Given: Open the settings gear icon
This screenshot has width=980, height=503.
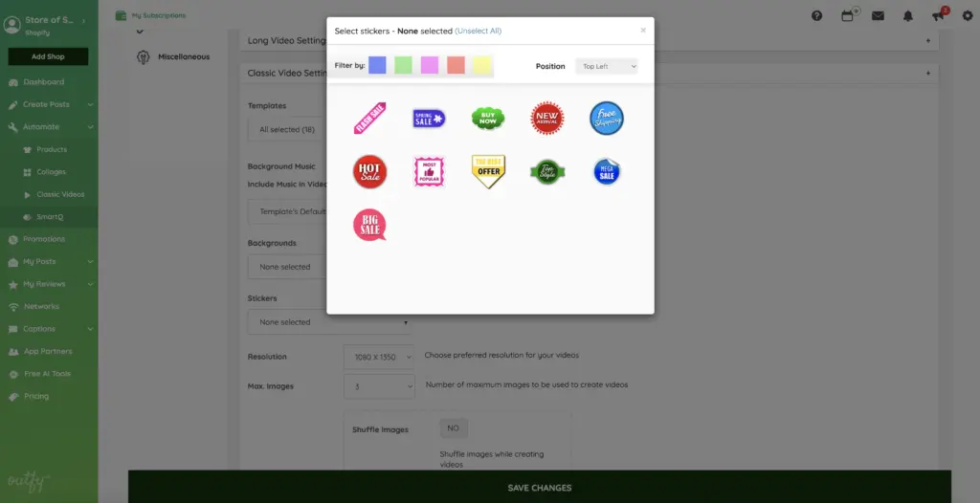Looking at the screenshot, I should (x=968, y=15).
